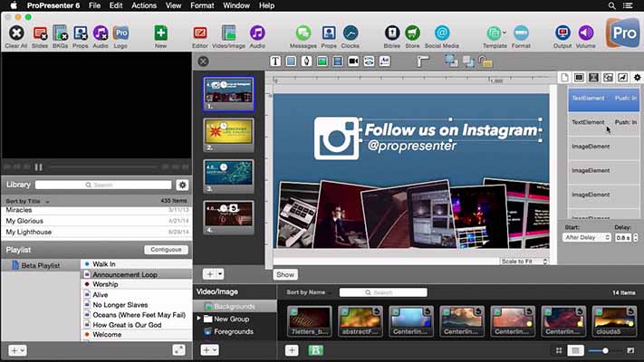The height and width of the screenshot is (362, 644).
Task: Select the Text element tool in the editor
Action: point(275,62)
